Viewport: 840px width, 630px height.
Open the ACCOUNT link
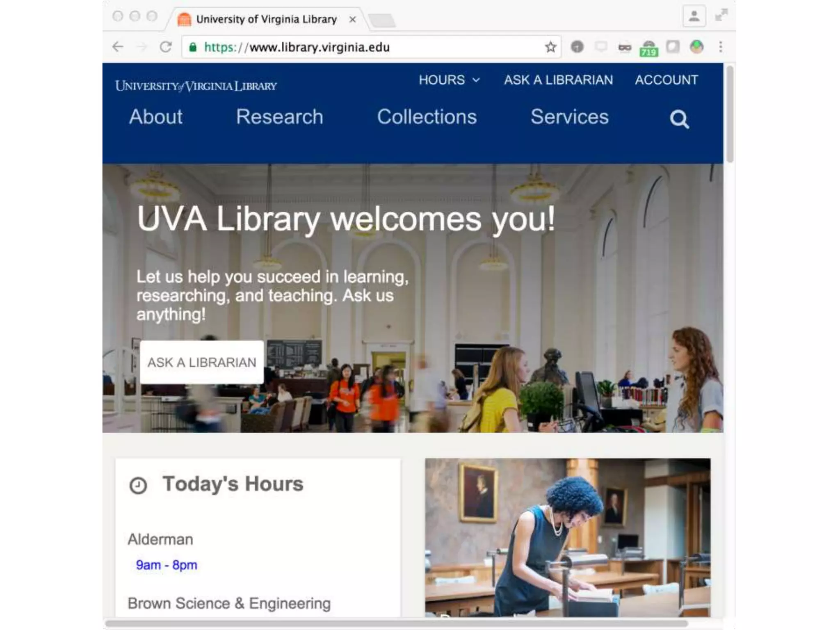click(667, 80)
